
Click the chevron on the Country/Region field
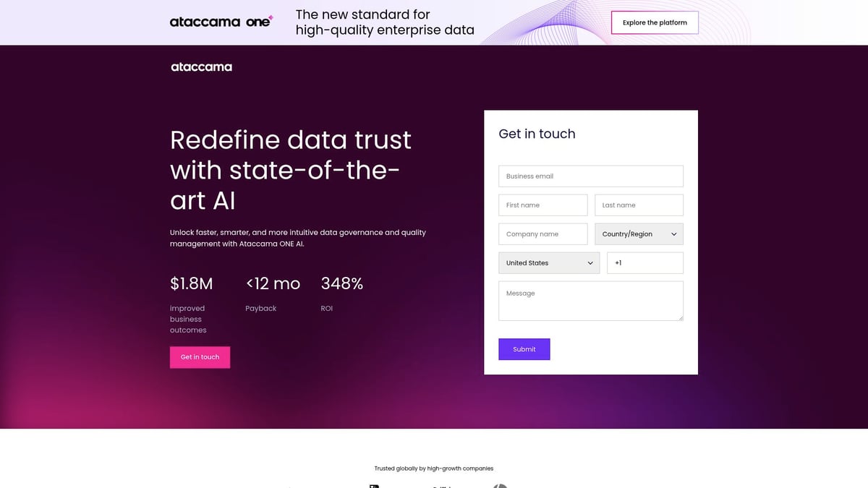click(x=673, y=234)
